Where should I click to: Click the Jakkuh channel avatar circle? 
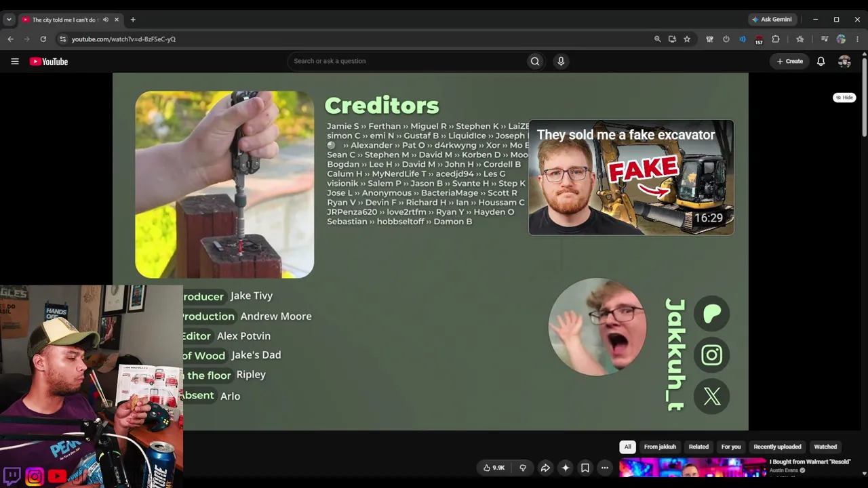(597, 327)
